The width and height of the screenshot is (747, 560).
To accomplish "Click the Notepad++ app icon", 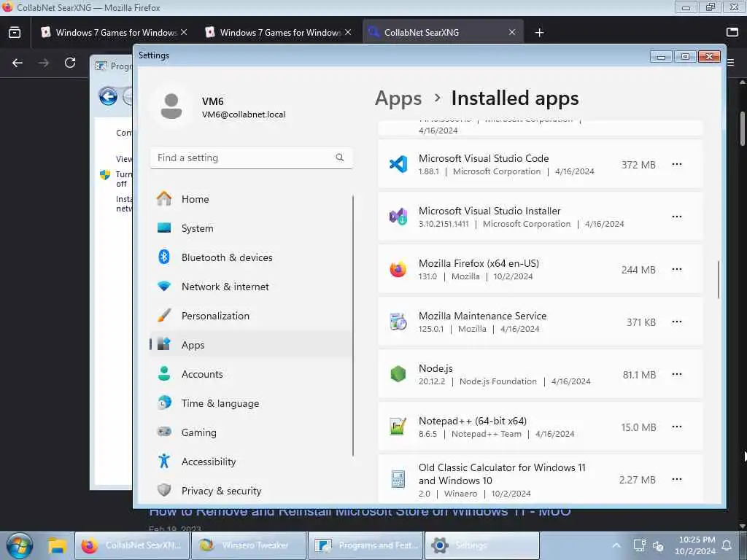I will 398,427.
